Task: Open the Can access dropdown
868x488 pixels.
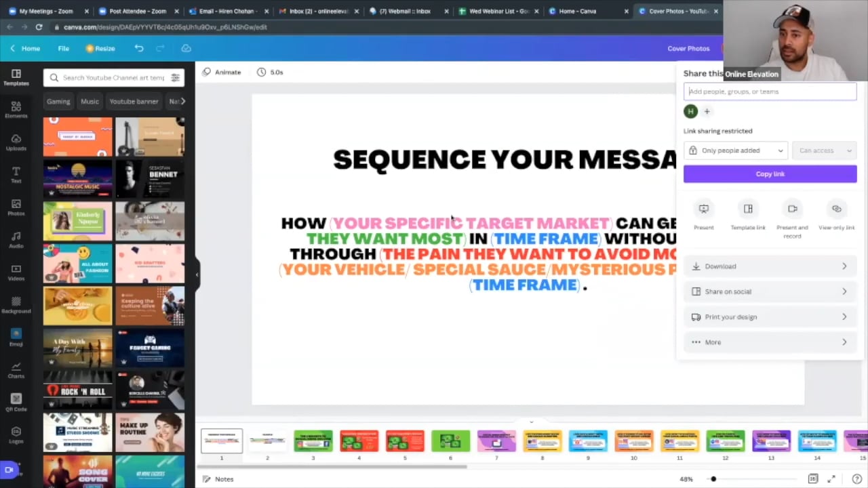Action: pyautogui.click(x=824, y=150)
